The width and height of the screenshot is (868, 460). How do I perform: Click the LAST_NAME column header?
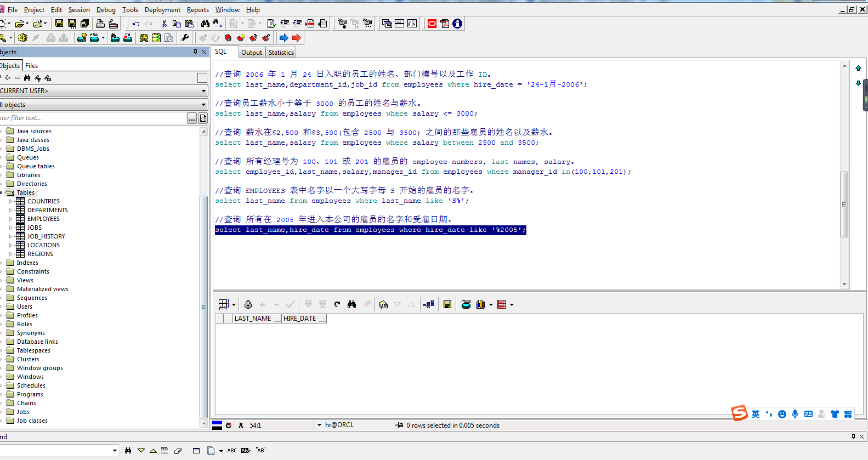[x=257, y=319]
